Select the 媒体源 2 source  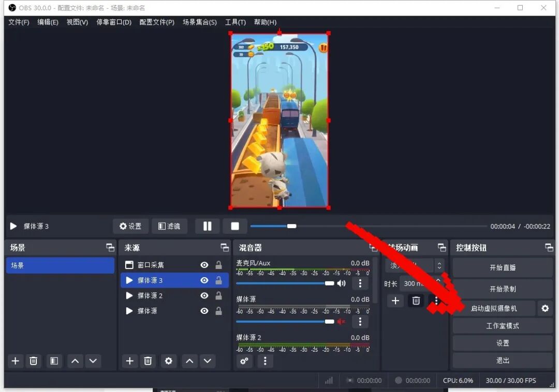click(x=174, y=295)
